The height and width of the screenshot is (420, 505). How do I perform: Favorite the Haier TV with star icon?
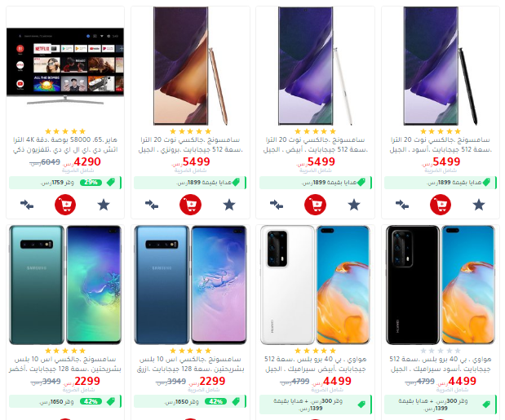[104, 205]
